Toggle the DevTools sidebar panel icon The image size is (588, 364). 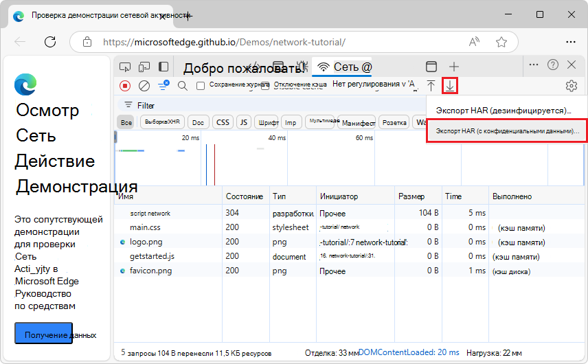tap(163, 67)
